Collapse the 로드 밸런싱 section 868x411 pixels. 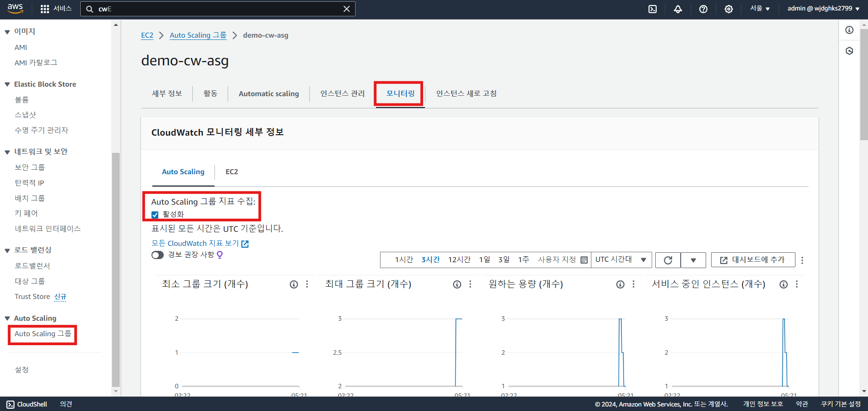[7, 250]
